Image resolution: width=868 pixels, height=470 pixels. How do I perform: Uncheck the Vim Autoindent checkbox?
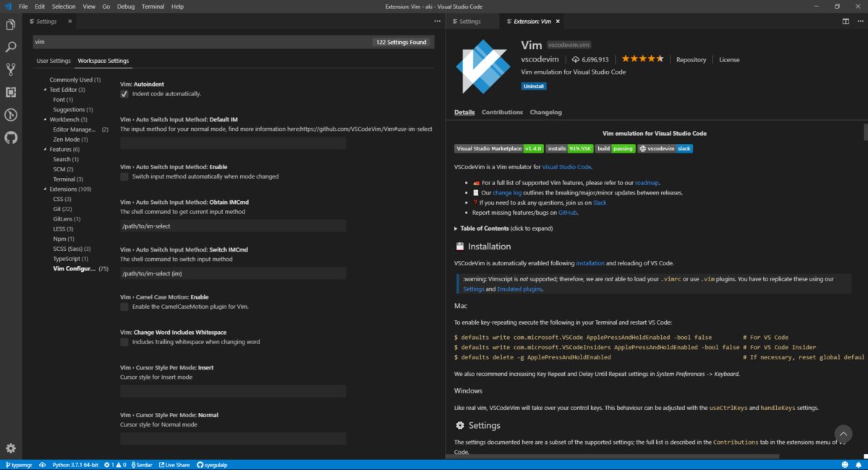tap(124, 94)
